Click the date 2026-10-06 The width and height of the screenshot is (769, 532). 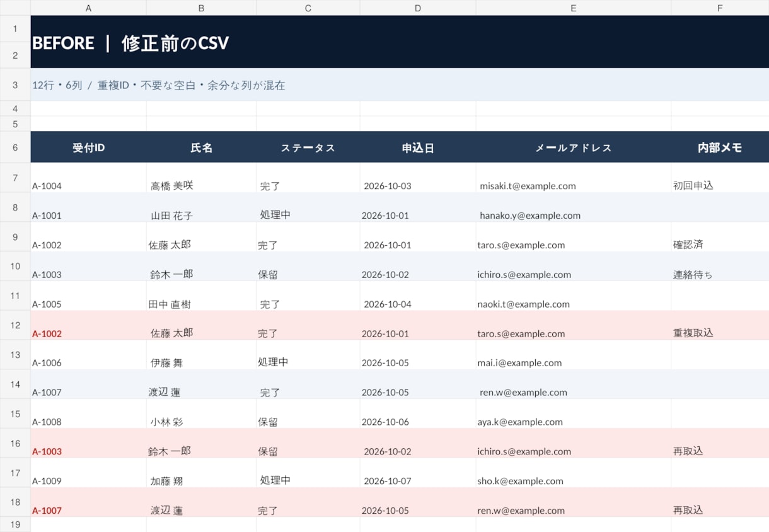click(385, 422)
